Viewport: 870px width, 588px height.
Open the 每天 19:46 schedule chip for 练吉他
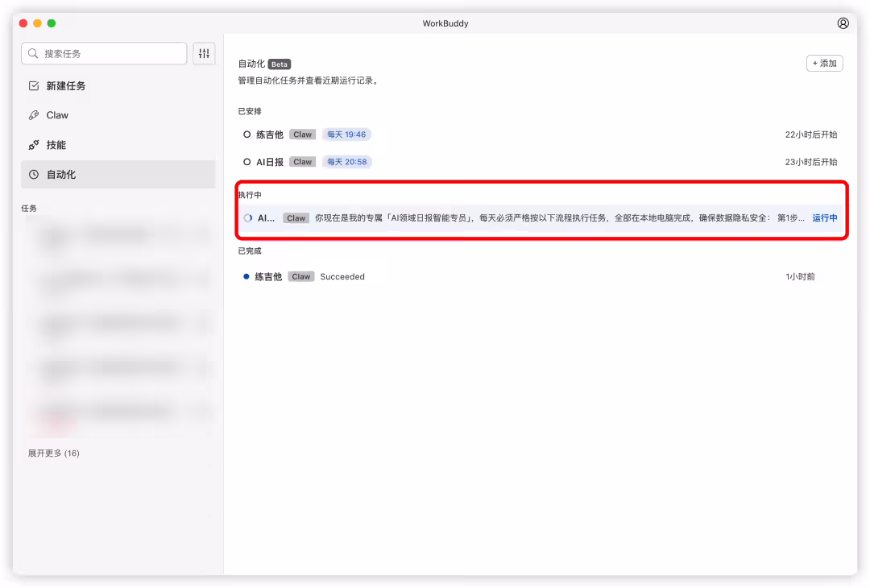(346, 134)
